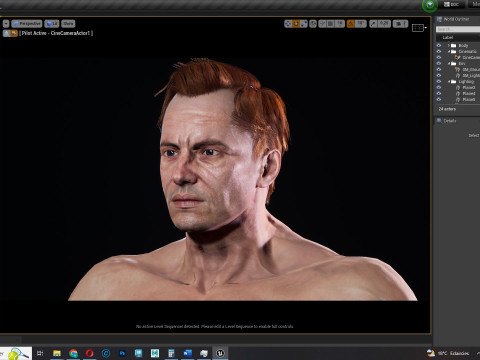Open the scale snap value dropdown
The width and height of the screenshot is (480, 360).
384,24
